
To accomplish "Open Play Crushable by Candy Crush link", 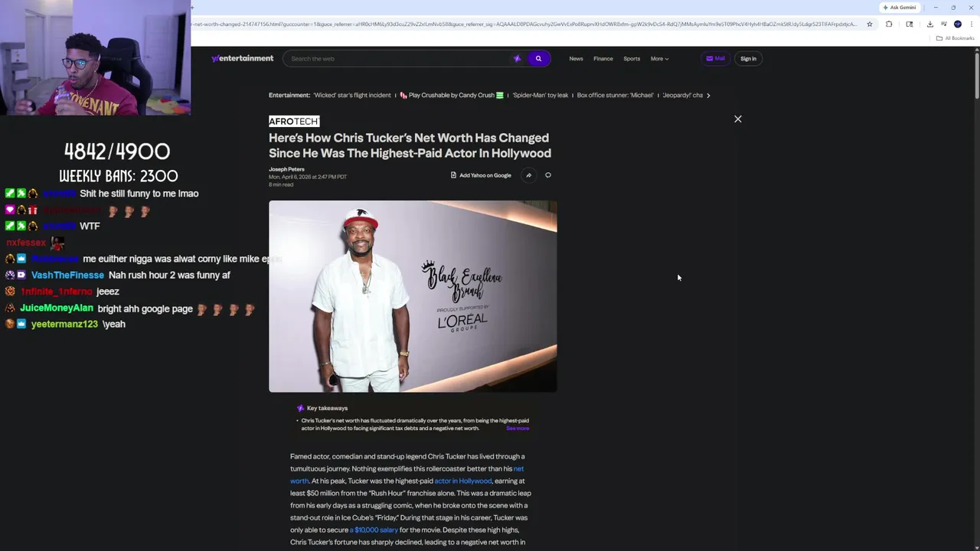I will coord(452,95).
